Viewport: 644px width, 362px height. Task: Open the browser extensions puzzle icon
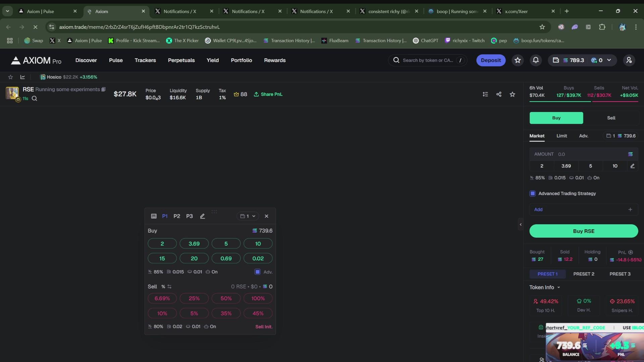[602, 27]
